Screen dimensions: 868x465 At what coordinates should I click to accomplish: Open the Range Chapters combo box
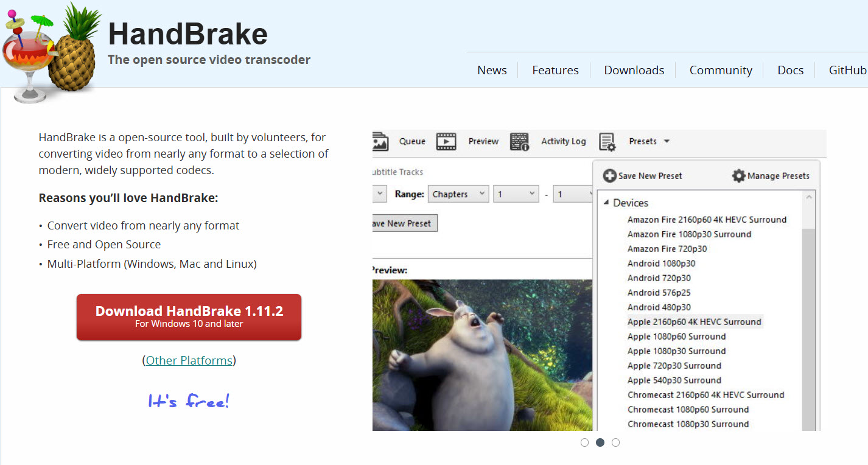point(458,194)
